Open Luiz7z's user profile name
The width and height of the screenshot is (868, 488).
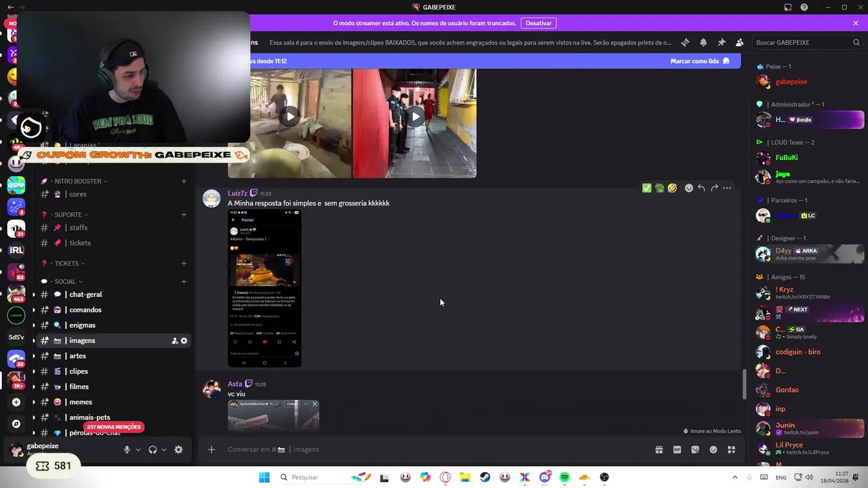pos(237,193)
